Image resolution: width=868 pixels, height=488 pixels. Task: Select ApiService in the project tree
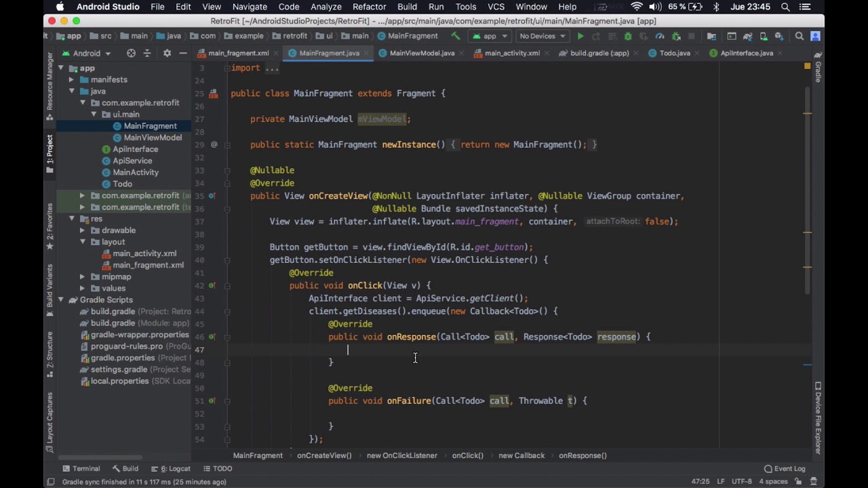[132, 161]
